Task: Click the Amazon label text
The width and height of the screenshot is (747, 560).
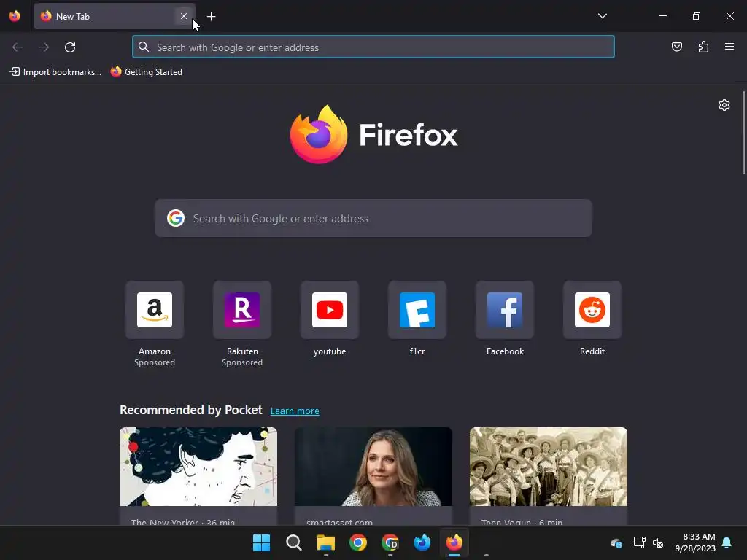Action: (155, 351)
